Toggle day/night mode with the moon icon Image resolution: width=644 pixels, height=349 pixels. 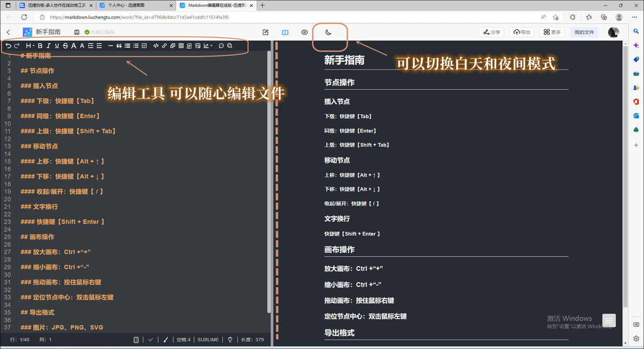328,32
